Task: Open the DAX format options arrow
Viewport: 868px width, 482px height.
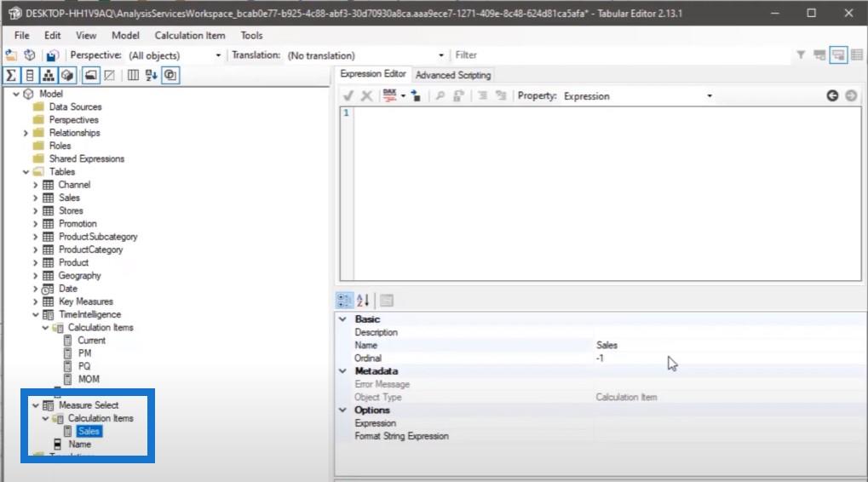Action: click(x=403, y=95)
